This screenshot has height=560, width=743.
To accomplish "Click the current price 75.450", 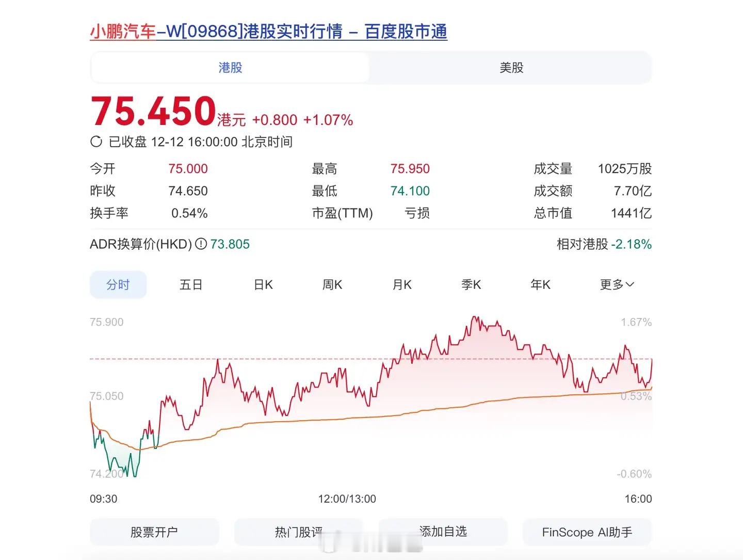I will tap(153, 111).
